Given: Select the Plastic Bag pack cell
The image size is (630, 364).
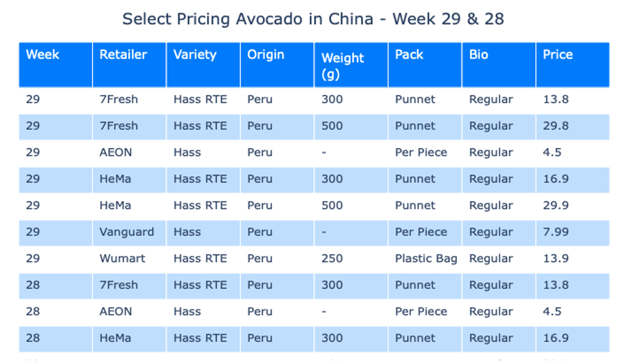Looking at the screenshot, I should [425, 259].
